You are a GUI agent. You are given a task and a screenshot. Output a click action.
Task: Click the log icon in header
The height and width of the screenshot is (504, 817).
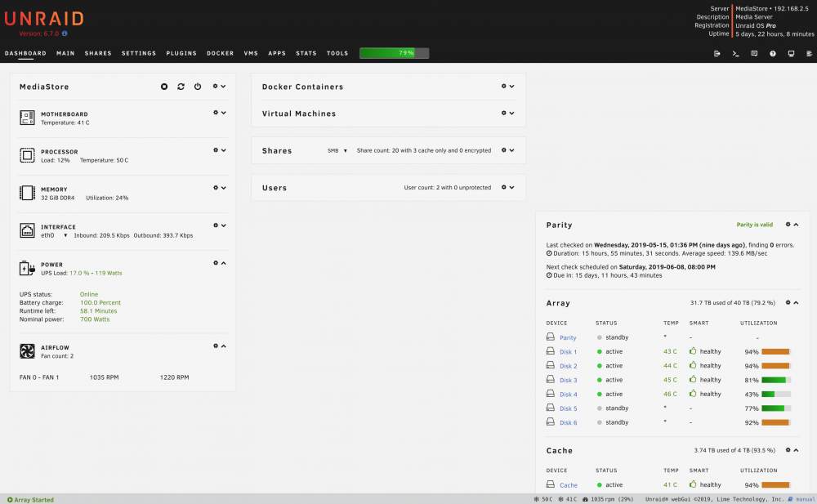[809, 53]
